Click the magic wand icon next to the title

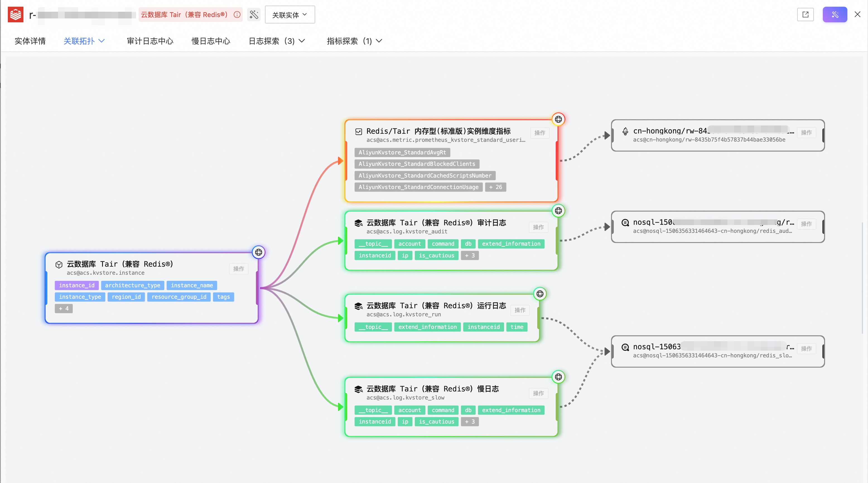pyautogui.click(x=254, y=15)
